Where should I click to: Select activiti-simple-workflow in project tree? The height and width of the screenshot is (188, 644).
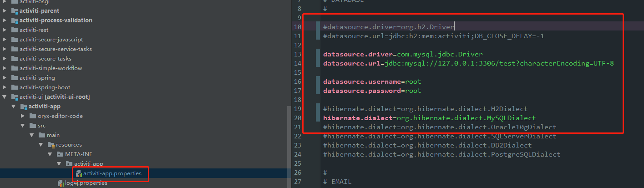click(x=51, y=68)
